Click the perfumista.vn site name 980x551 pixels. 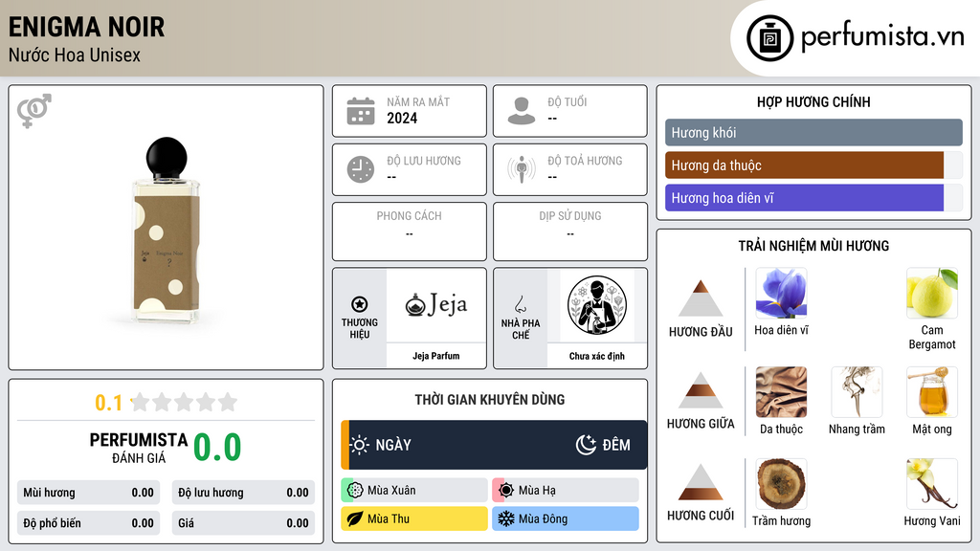[x=882, y=37]
